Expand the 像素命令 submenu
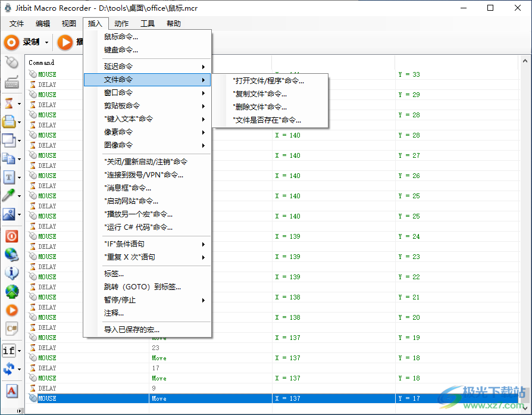 click(147, 132)
